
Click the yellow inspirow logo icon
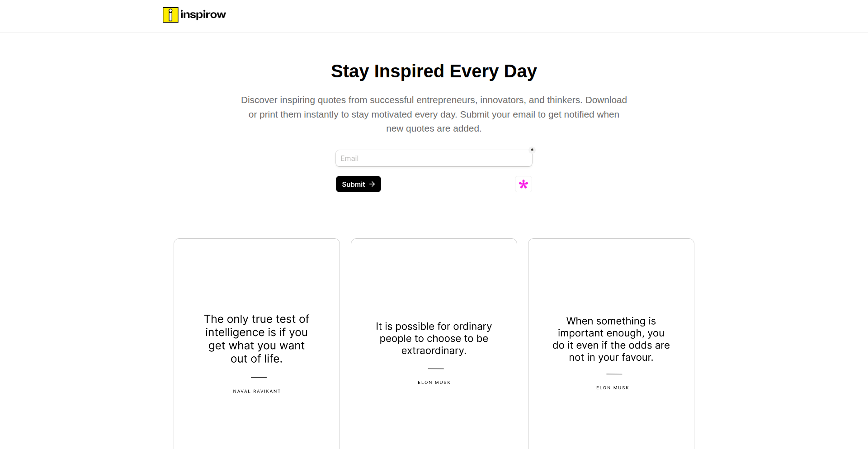[170, 15]
